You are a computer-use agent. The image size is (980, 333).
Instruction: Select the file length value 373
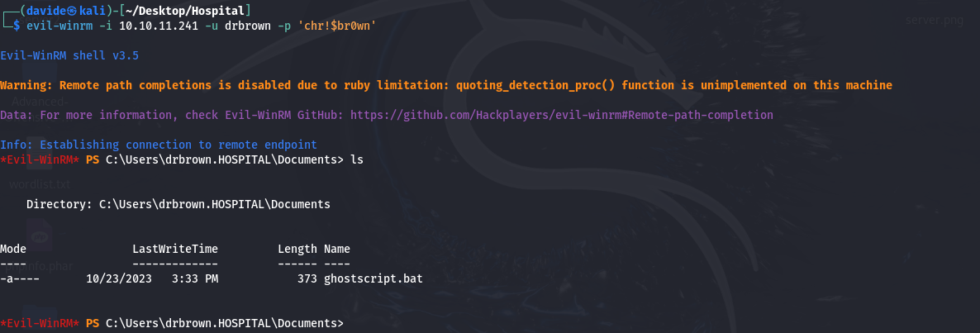[307, 278]
